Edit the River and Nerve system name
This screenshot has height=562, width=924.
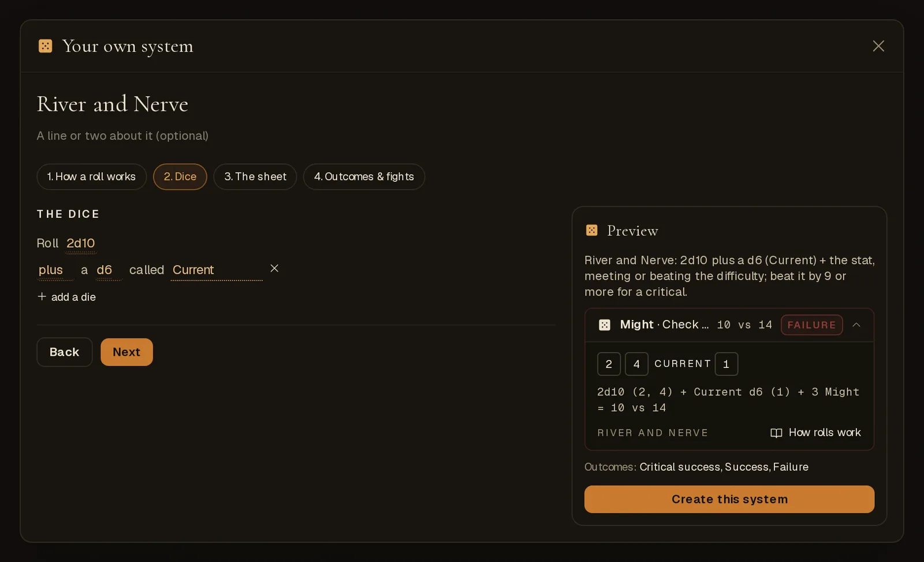(x=113, y=104)
